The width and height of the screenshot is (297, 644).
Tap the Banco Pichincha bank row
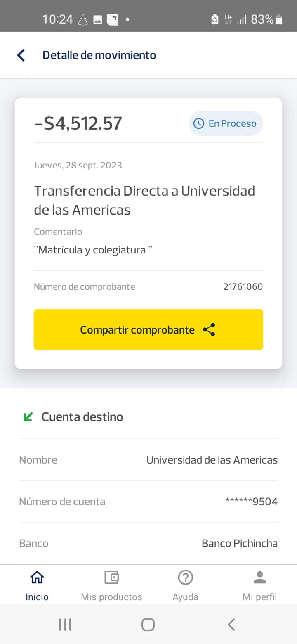pos(148,543)
